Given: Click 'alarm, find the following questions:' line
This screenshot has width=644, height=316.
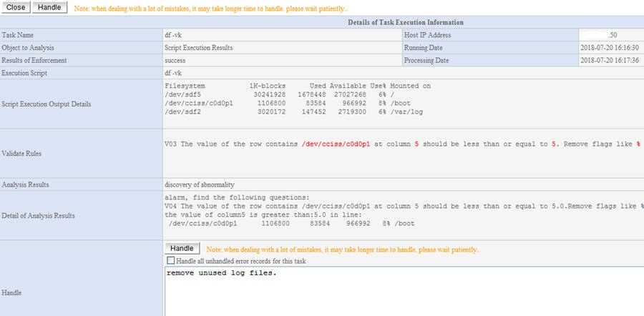Looking at the screenshot, I should point(237,197).
